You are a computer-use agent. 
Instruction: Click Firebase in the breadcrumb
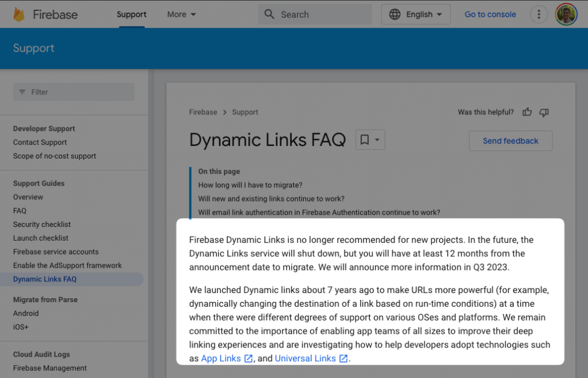(x=203, y=112)
